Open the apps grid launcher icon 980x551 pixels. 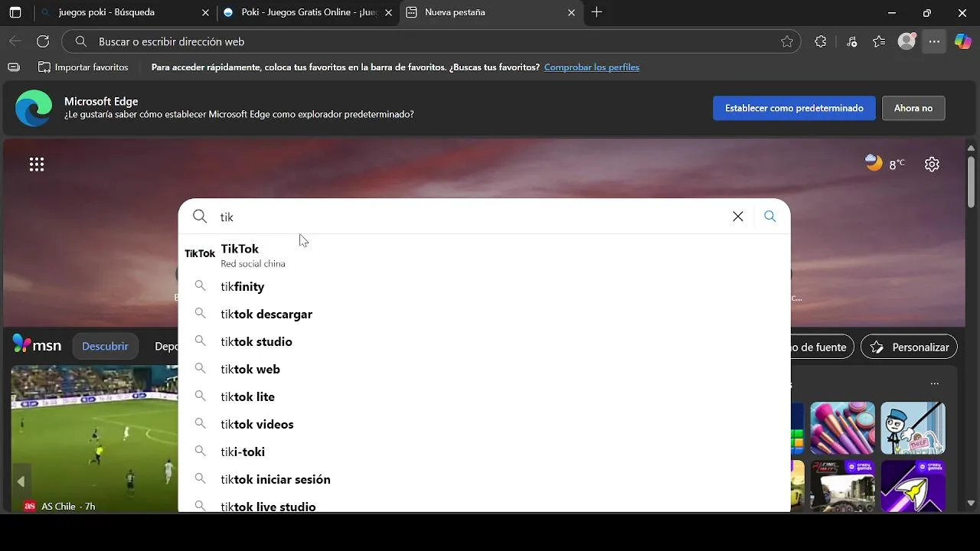(37, 164)
